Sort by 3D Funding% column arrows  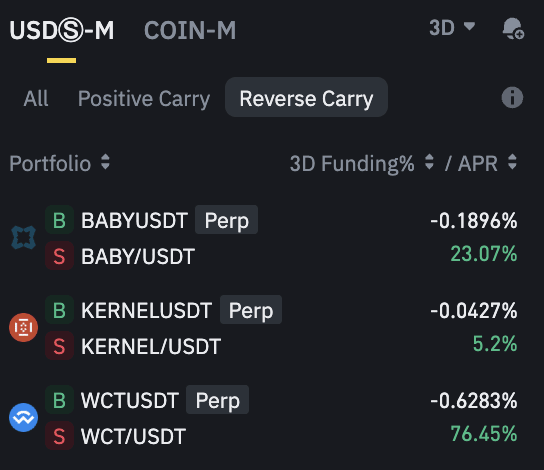point(429,162)
